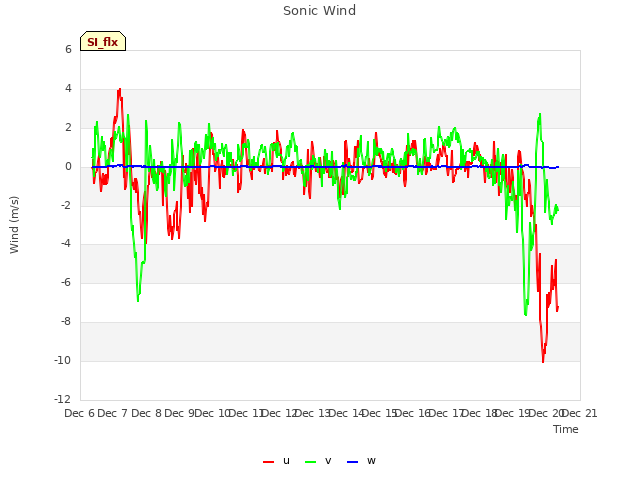
Task: Toggle the red u series legend entry
Action: [x=276, y=461]
